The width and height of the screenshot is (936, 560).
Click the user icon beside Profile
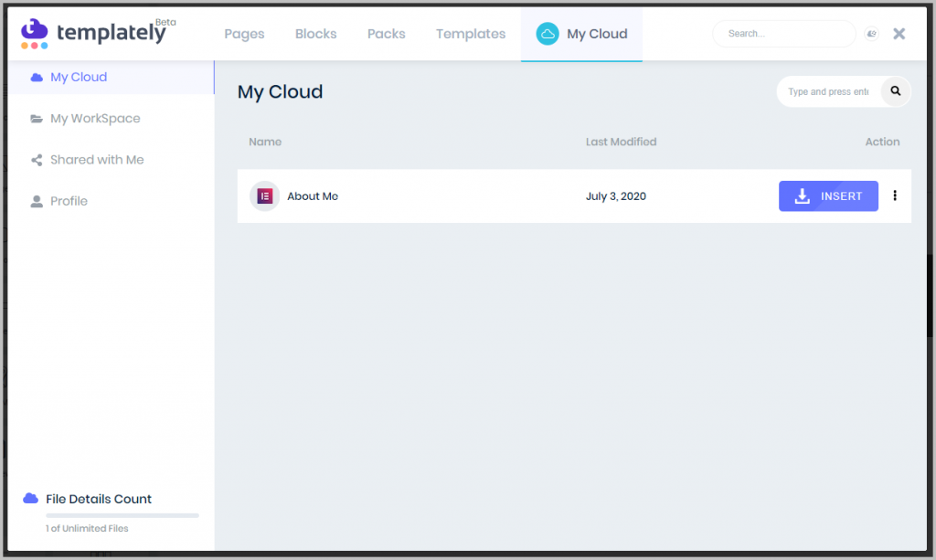tap(37, 202)
